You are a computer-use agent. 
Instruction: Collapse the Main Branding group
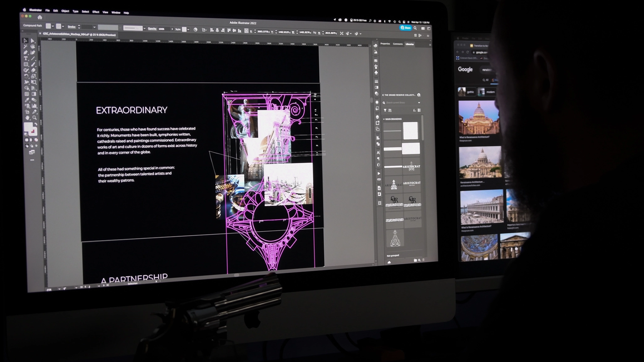[384, 119]
